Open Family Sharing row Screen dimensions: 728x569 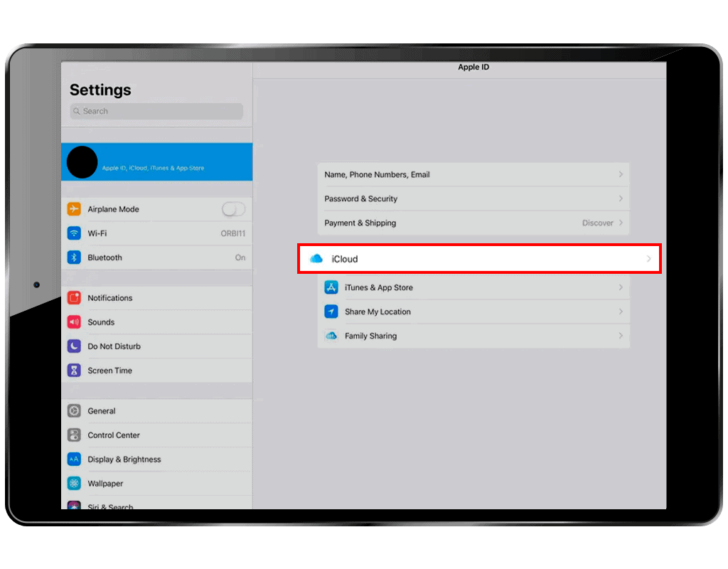[473, 336]
